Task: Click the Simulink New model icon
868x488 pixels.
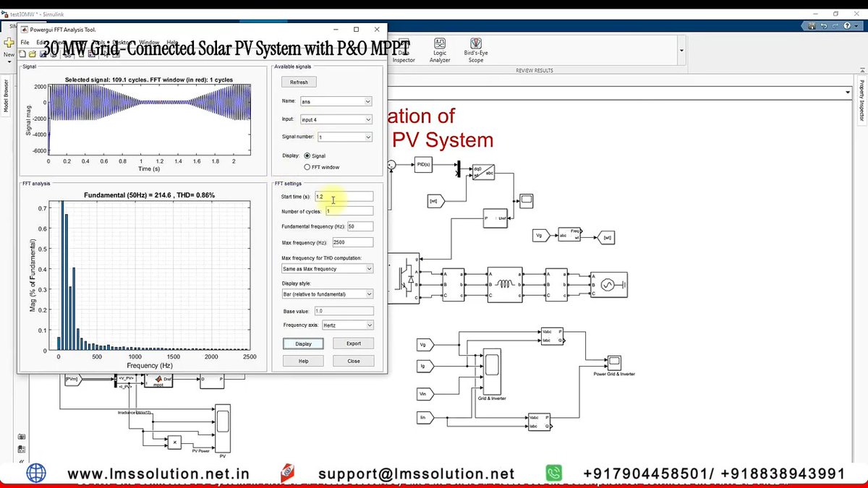Action: pyautogui.click(x=9, y=43)
